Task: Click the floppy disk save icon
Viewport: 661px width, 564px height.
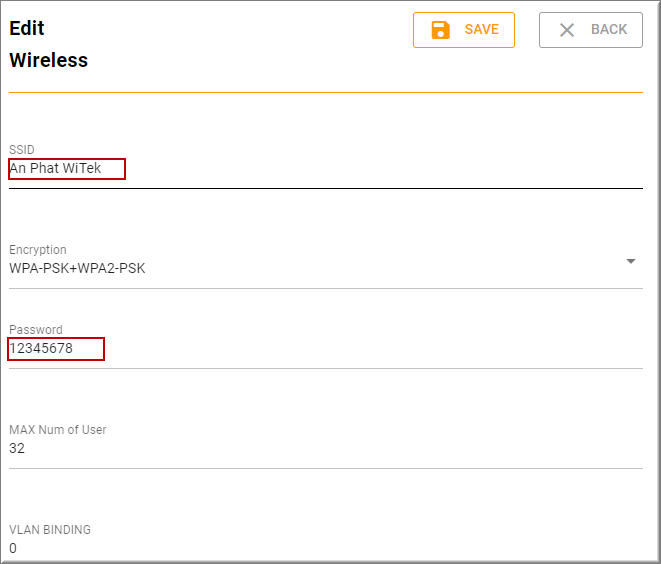Action: coord(440,30)
